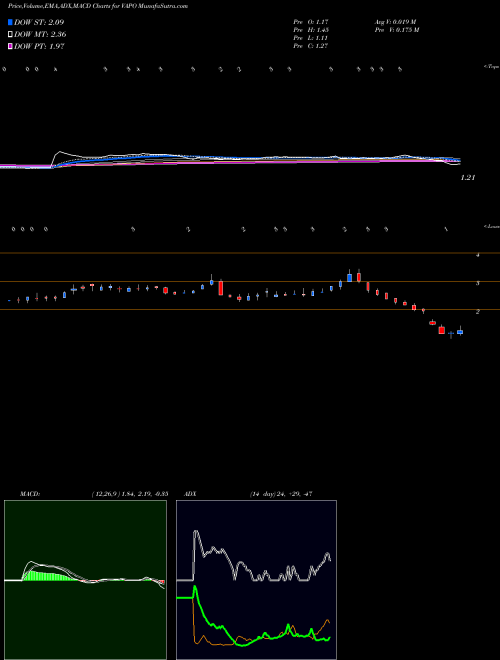
Task: Click the price axis label 3
Action: click(478, 283)
